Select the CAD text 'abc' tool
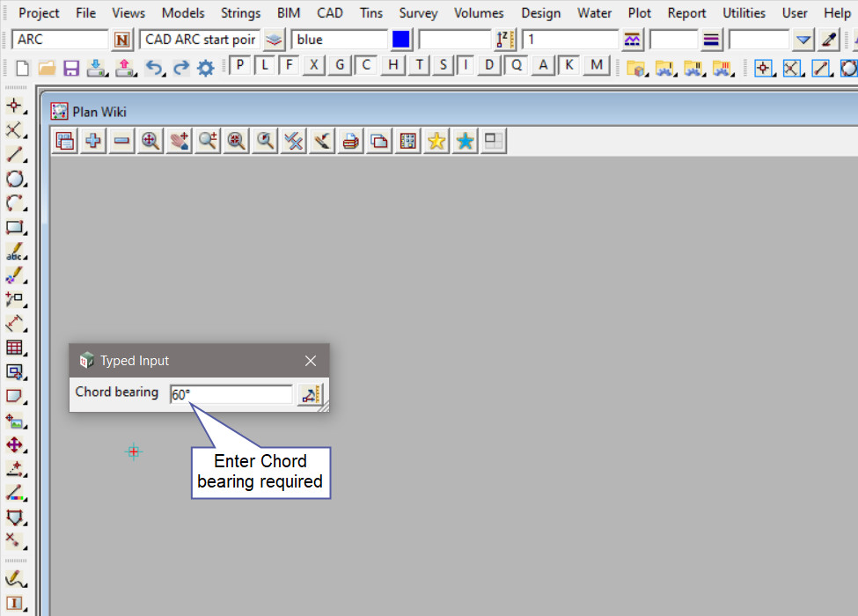858x616 pixels. point(14,253)
